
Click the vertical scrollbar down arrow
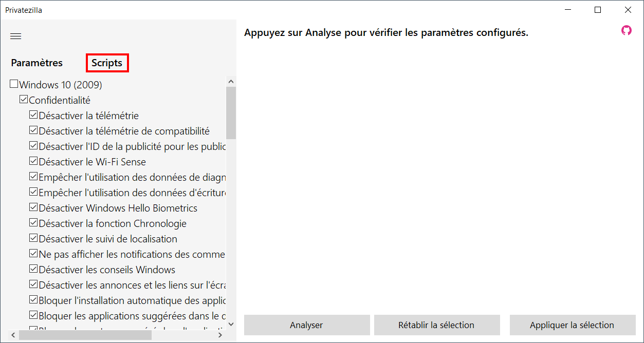tap(231, 324)
